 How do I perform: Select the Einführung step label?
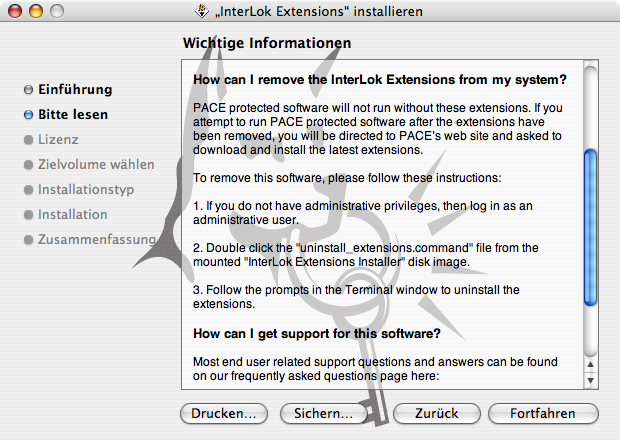(x=75, y=90)
